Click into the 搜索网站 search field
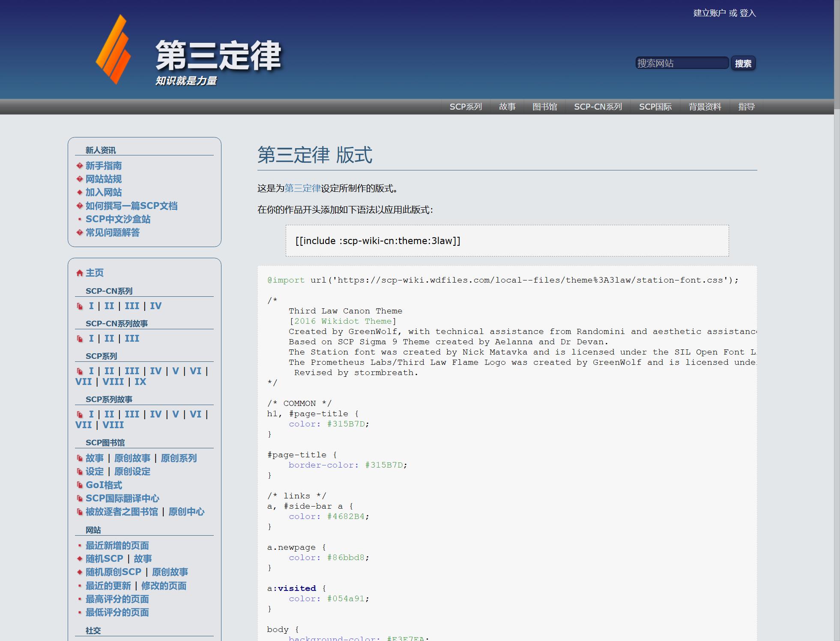Screen dimensions: 840x641 click(682, 63)
